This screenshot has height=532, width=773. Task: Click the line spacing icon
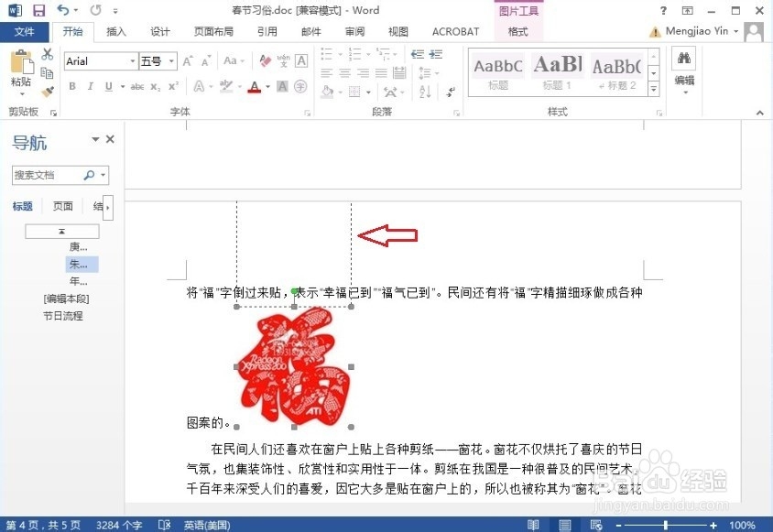pos(424,73)
